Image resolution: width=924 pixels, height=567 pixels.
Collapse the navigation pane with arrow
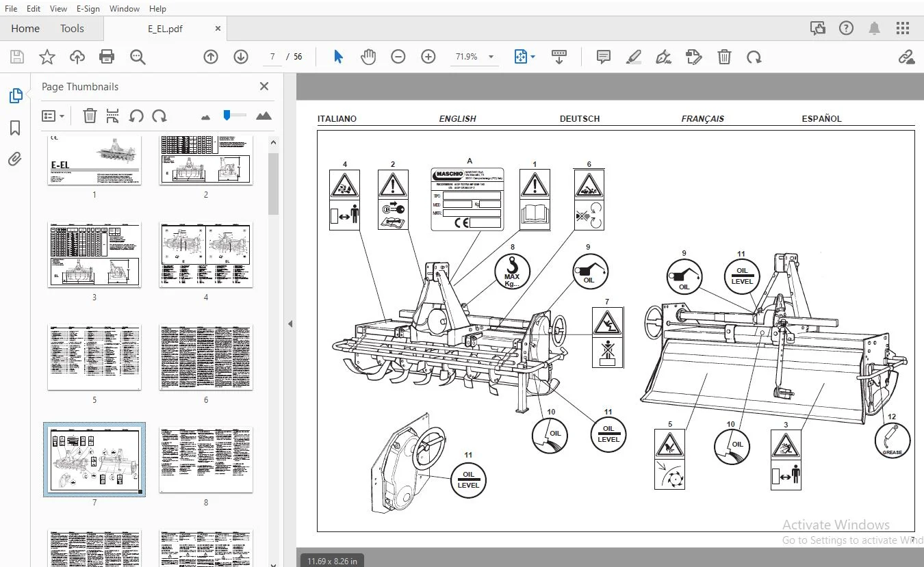coord(289,324)
